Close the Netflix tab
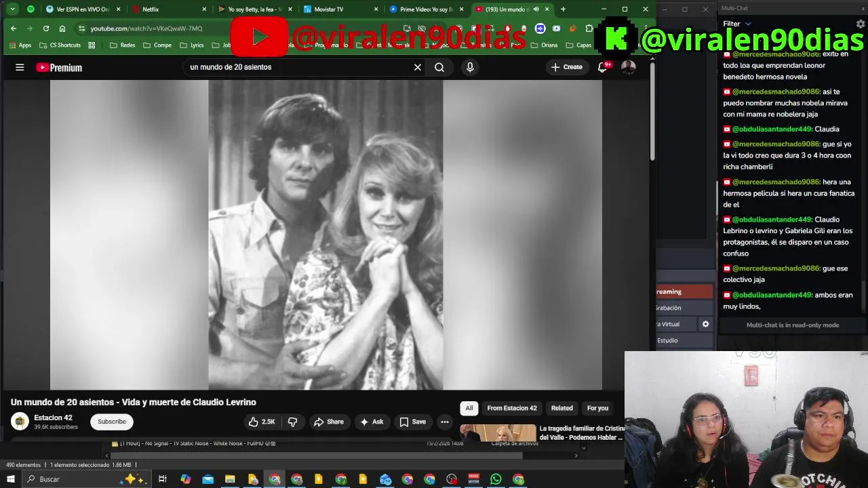868x488 pixels. tap(204, 9)
